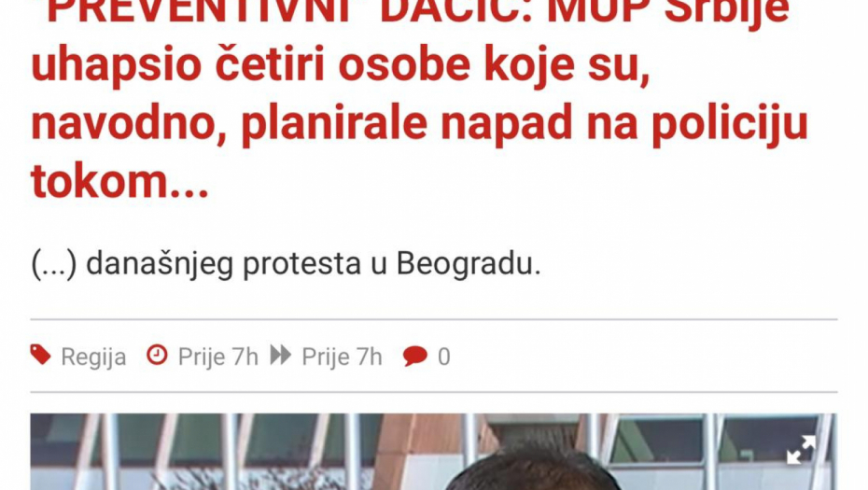
Task: Click the subtitle 'današnjeg protesta u Beogradu'
Action: (x=314, y=263)
